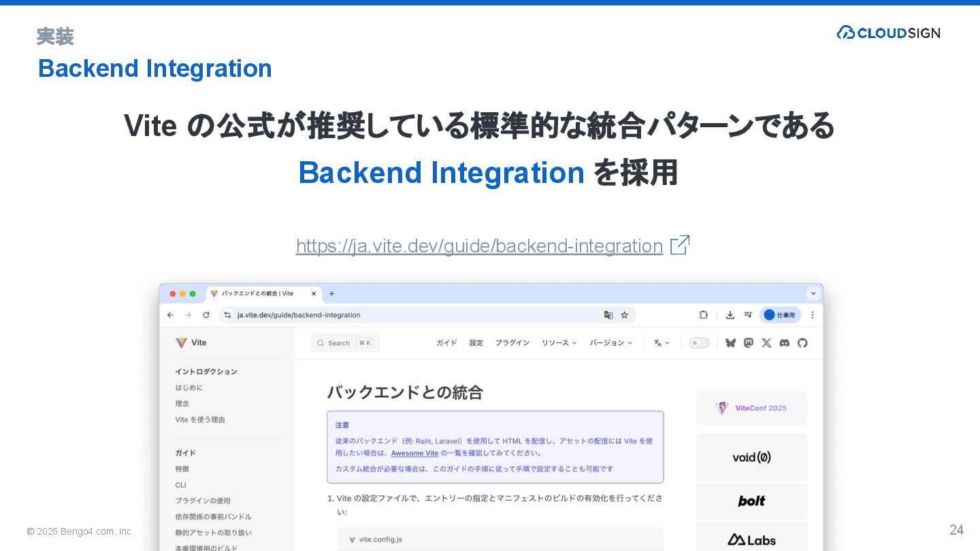Click the ガイド sidebar section heading
Viewport: 980px width, 551px height.
pos(185,453)
